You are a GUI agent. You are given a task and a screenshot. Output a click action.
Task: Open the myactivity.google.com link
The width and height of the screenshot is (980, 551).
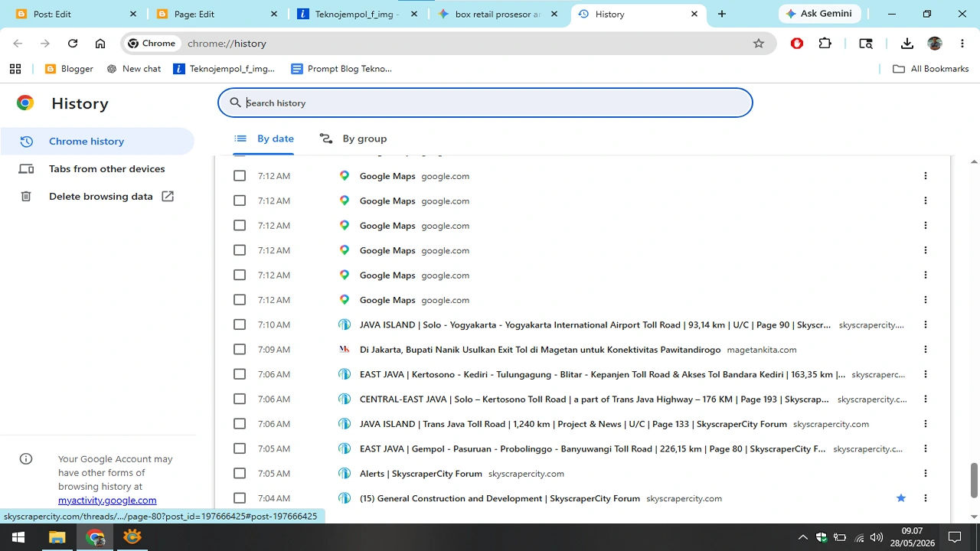pos(107,500)
